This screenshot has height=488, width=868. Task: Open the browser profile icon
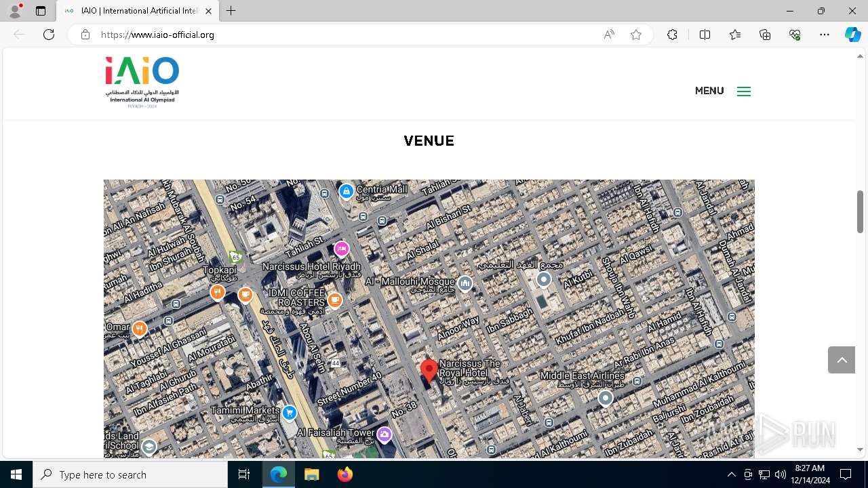(15, 11)
